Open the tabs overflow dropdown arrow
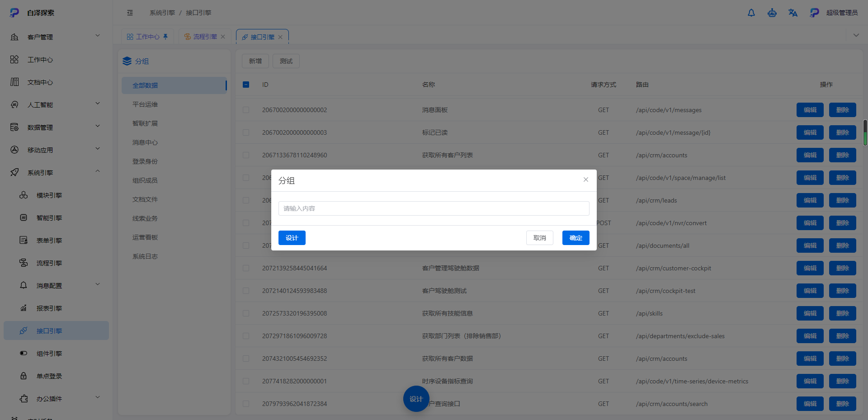The height and width of the screenshot is (420, 868). [x=856, y=35]
